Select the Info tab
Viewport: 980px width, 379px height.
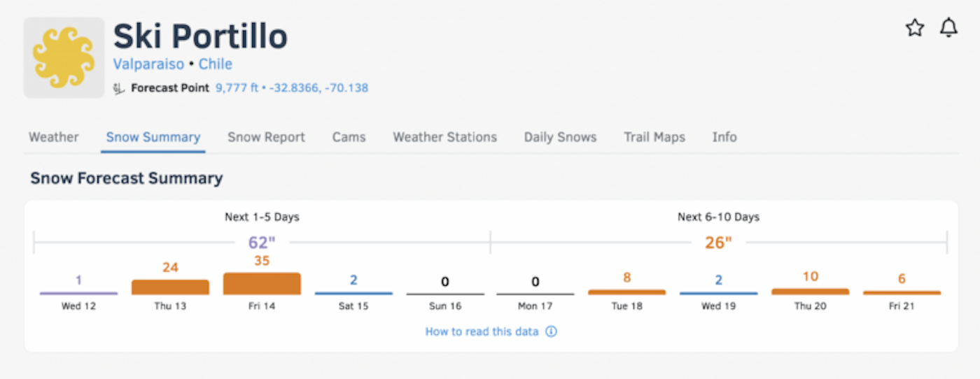click(x=724, y=137)
